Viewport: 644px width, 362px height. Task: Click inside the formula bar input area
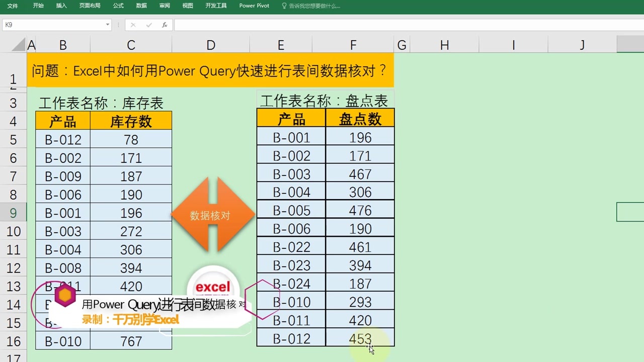pyautogui.click(x=409, y=25)
